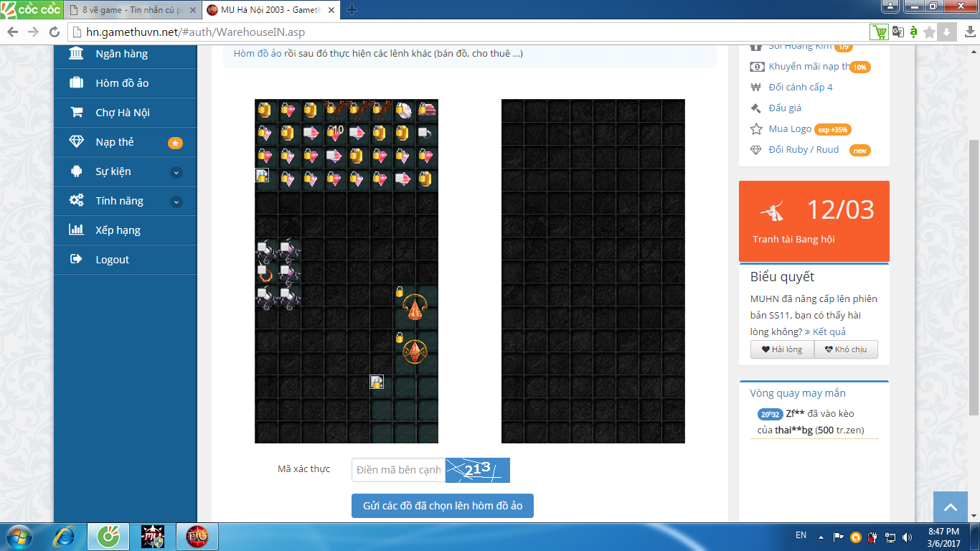This screenshot has height=551, width=980.
Task: Click the diamond icon beside Đổi Ruby / Ruud
Action: [755, 150]
